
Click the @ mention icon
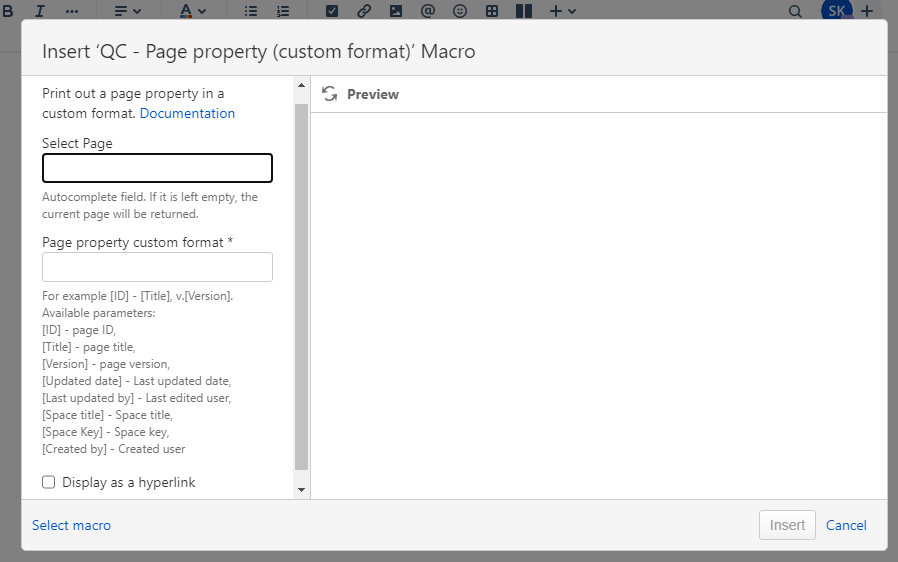tap(428, 11)
